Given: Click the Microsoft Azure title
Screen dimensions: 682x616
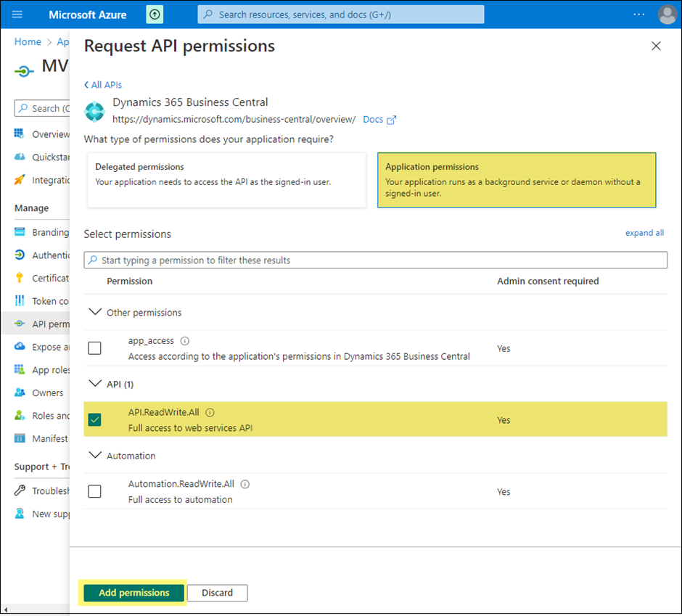Looking at the screenshot, I should (87, 15).
